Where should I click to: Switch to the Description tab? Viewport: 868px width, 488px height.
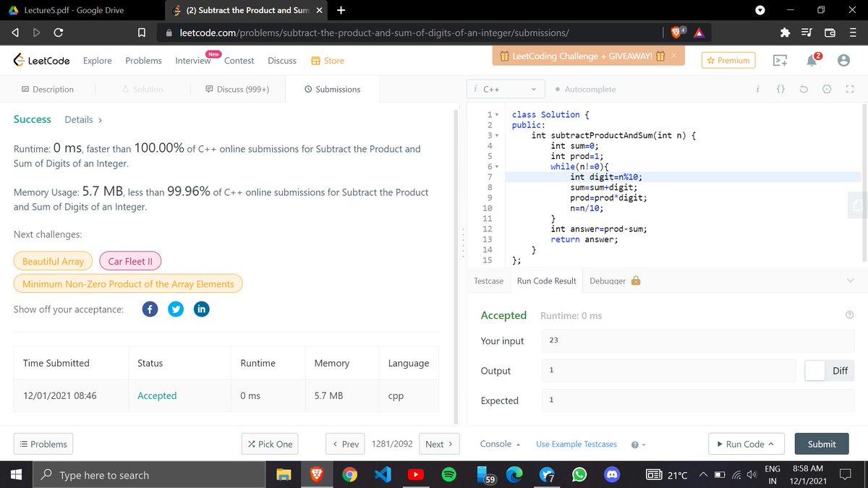click(47, 90)
